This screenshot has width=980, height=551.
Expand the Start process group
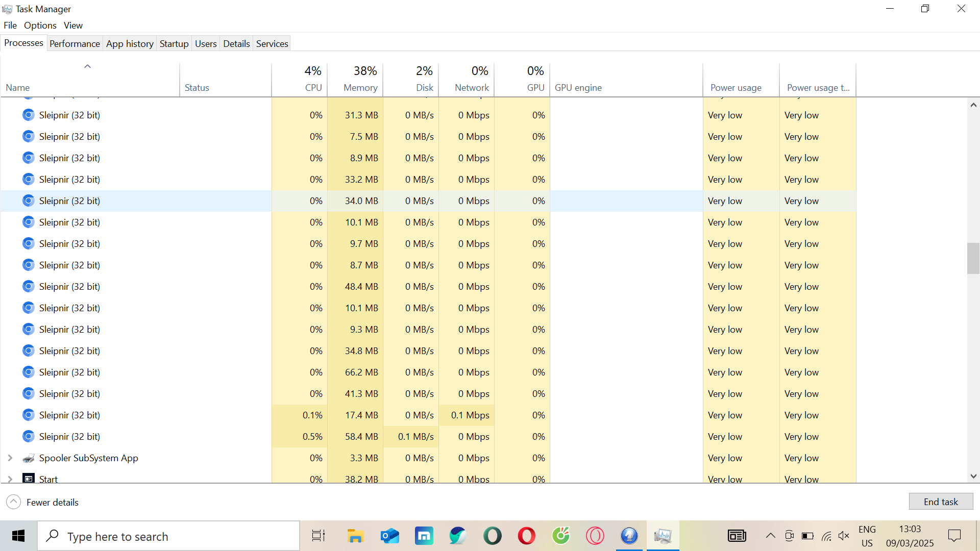coord(10,479)
